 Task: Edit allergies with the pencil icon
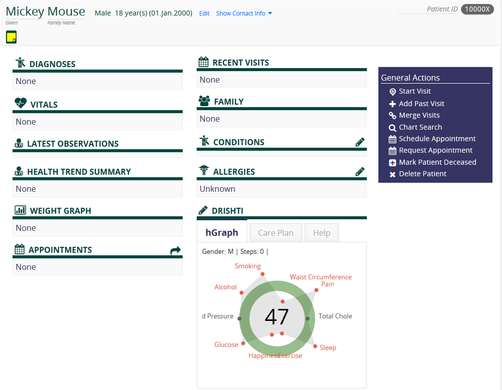(x=360, y=172)
